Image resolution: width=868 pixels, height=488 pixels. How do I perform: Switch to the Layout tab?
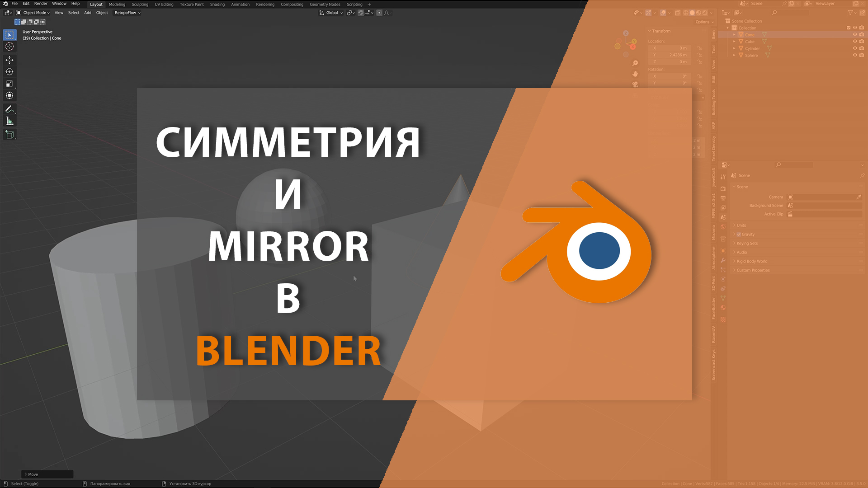click(95, 4)
